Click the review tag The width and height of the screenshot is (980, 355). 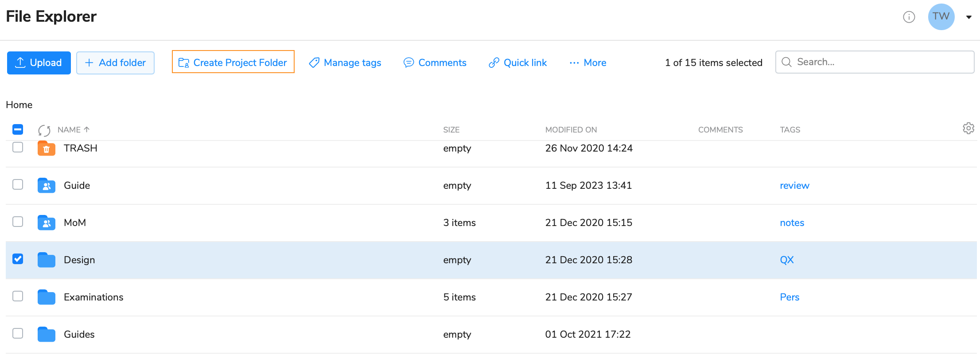pos(794,186)
